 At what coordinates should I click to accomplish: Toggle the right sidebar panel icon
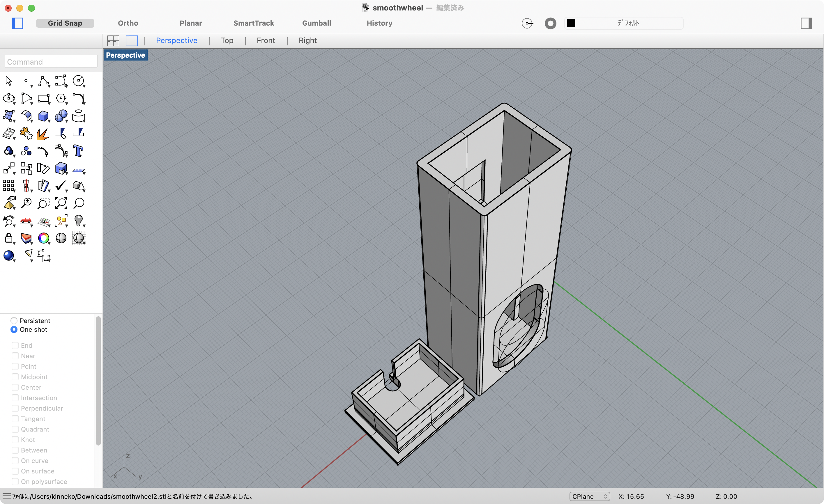[x=806, y=23]
